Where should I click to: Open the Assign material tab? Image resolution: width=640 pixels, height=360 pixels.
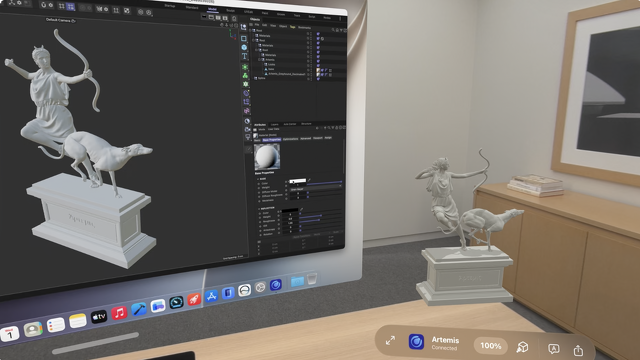[328, 138]
